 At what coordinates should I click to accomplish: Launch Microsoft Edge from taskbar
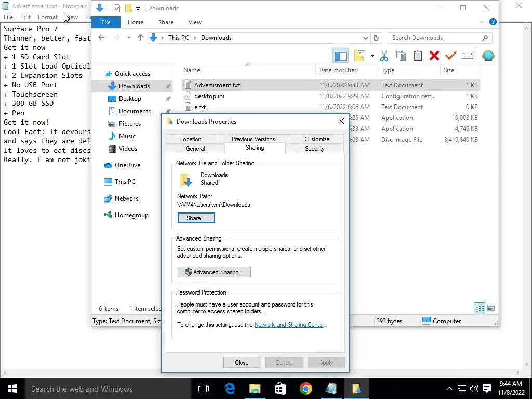(x=230, y=389)
